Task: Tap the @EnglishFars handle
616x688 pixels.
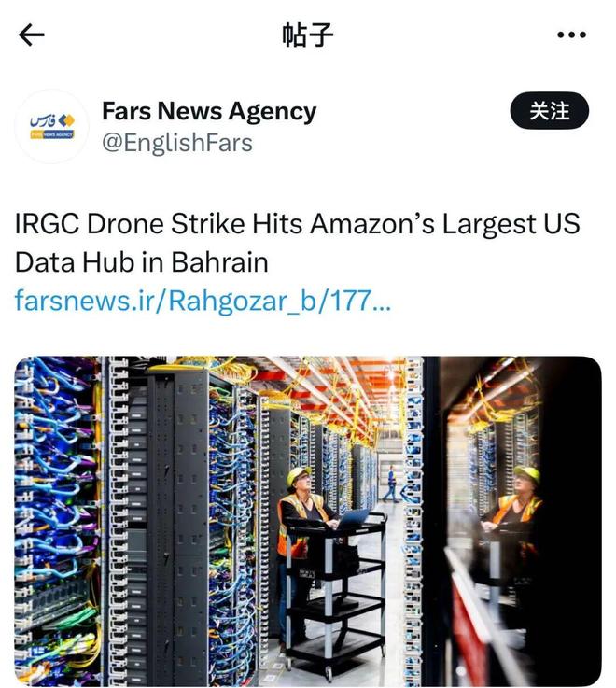Action: 177,143
